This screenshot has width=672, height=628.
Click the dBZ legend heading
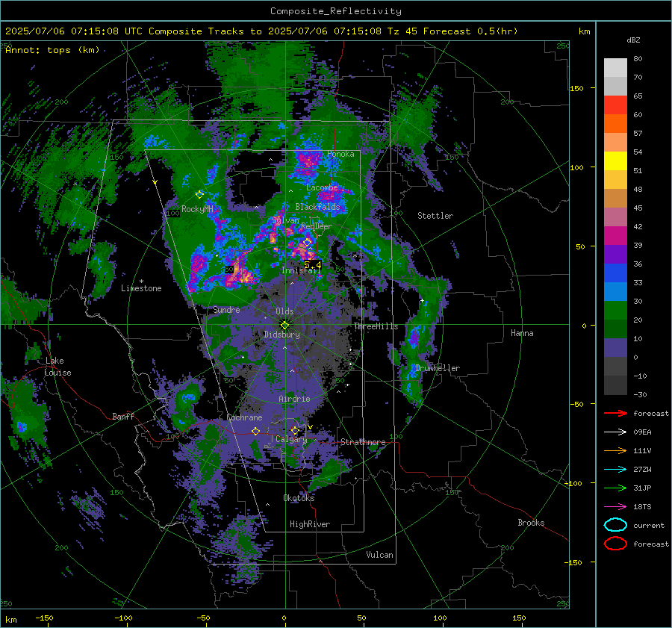click(633, 40)
